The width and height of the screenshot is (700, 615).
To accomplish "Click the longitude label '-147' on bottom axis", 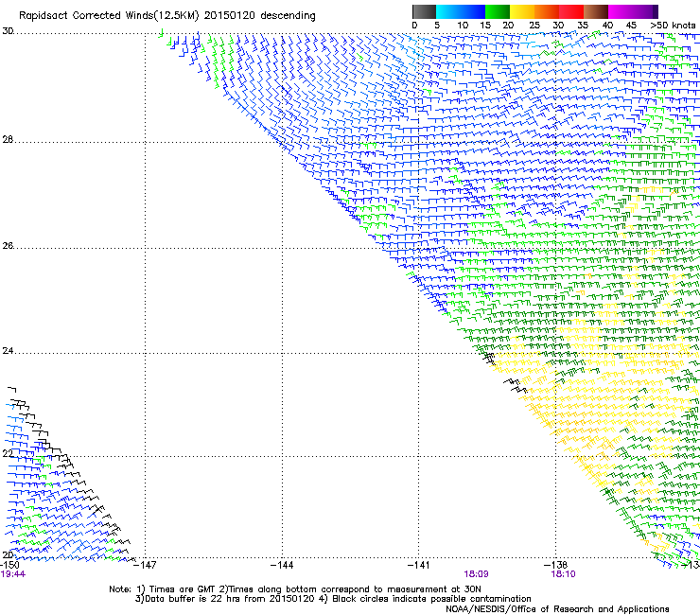I will (x=145, y=565).
